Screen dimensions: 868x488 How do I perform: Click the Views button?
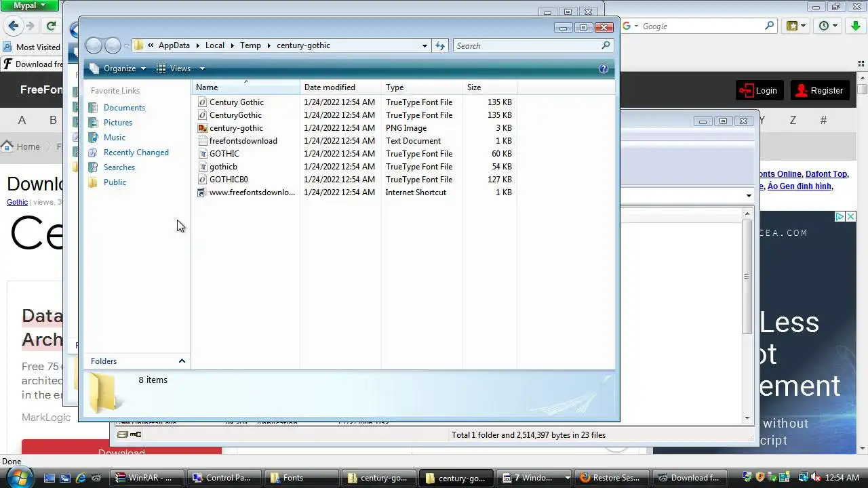[x=174, y=68]
